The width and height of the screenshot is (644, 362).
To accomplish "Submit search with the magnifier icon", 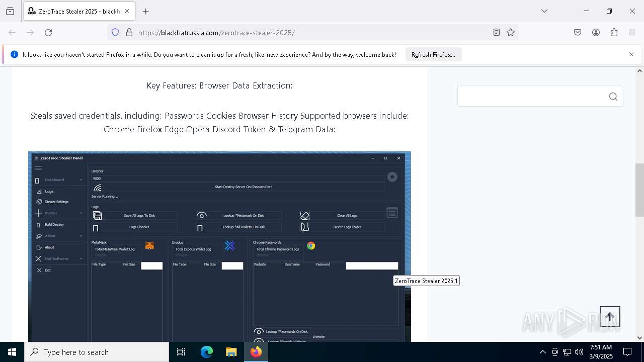I will 613,97.
